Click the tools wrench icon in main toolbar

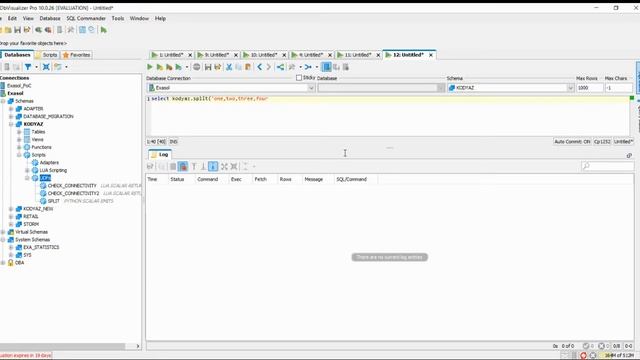[71, 30]
